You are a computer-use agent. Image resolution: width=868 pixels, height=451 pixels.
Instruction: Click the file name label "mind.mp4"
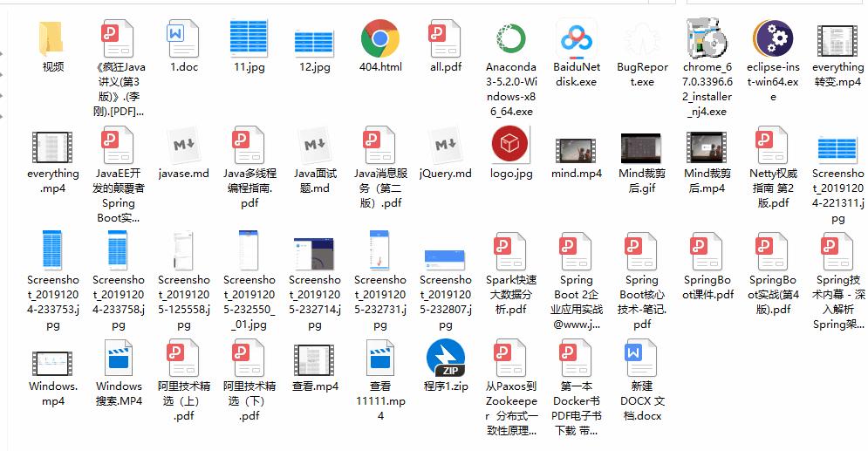(577, 174)
